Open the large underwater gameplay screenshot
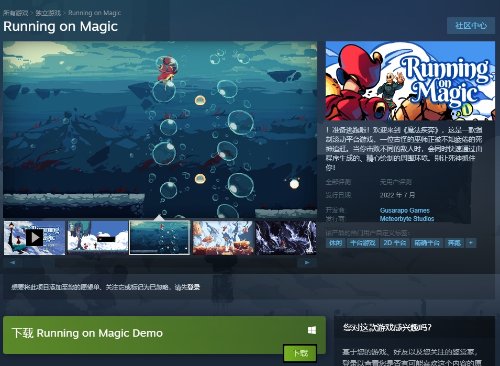Screen dimensions: 500x366 (x=160, y=129)
